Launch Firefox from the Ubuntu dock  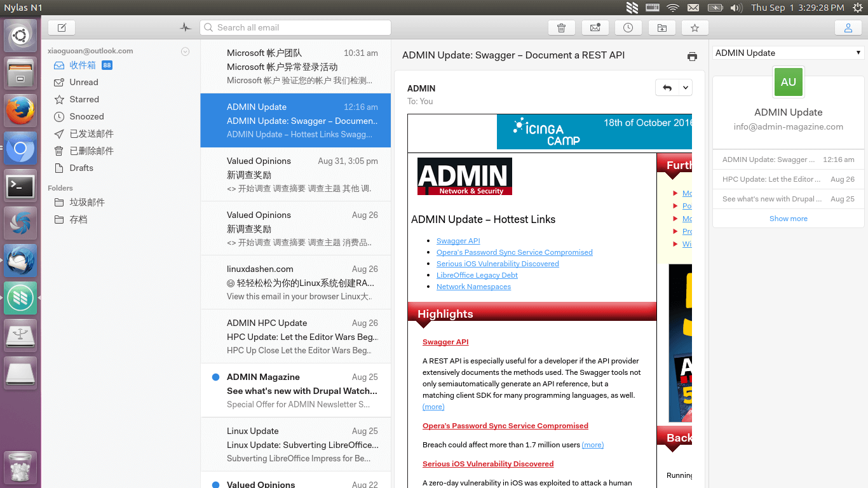point(20,111)
